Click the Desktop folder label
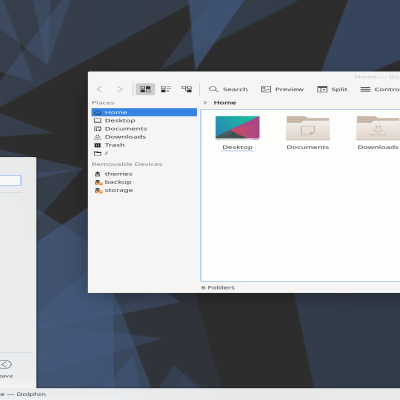400x400 pixels. click(238, 147)
